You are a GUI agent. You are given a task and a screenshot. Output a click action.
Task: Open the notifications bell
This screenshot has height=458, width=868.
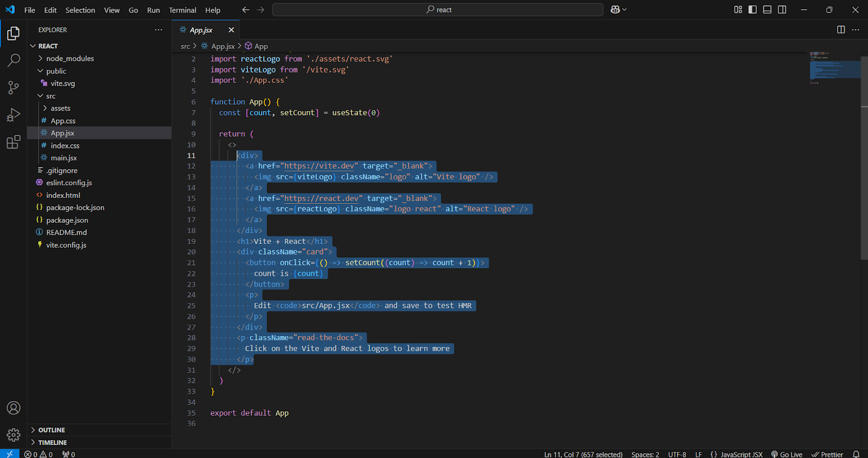[856, 454]
